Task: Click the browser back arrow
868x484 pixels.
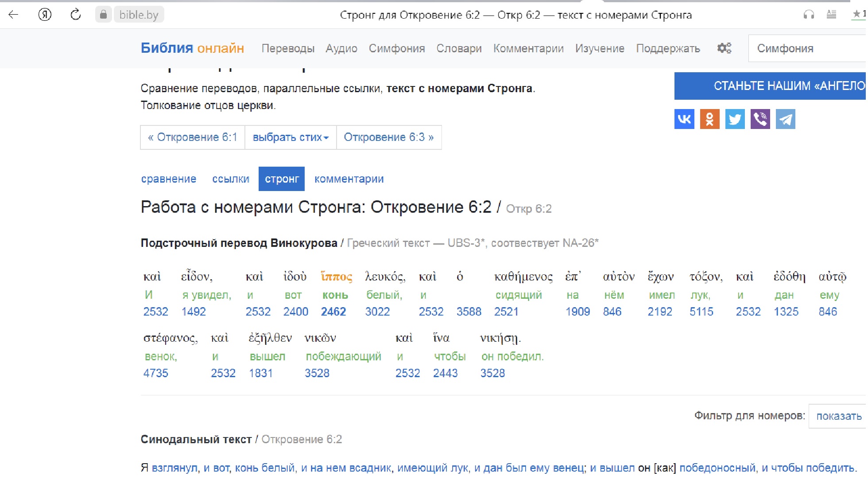Action: 13,15
